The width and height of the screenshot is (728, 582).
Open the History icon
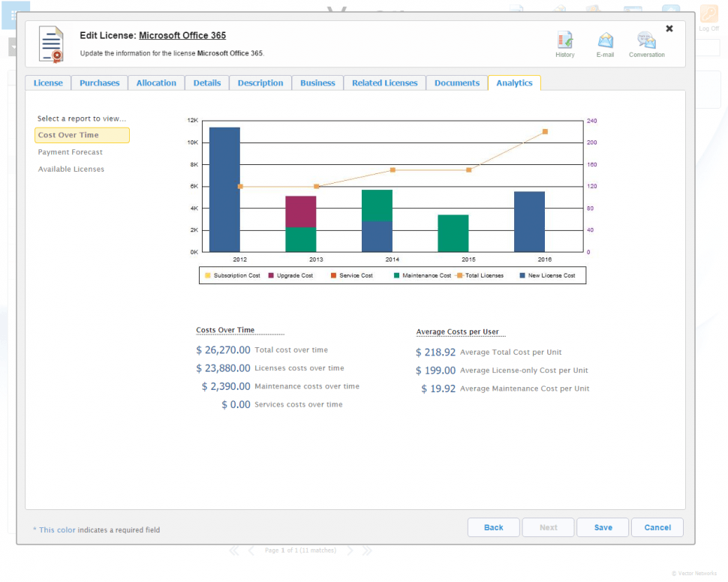564,40
